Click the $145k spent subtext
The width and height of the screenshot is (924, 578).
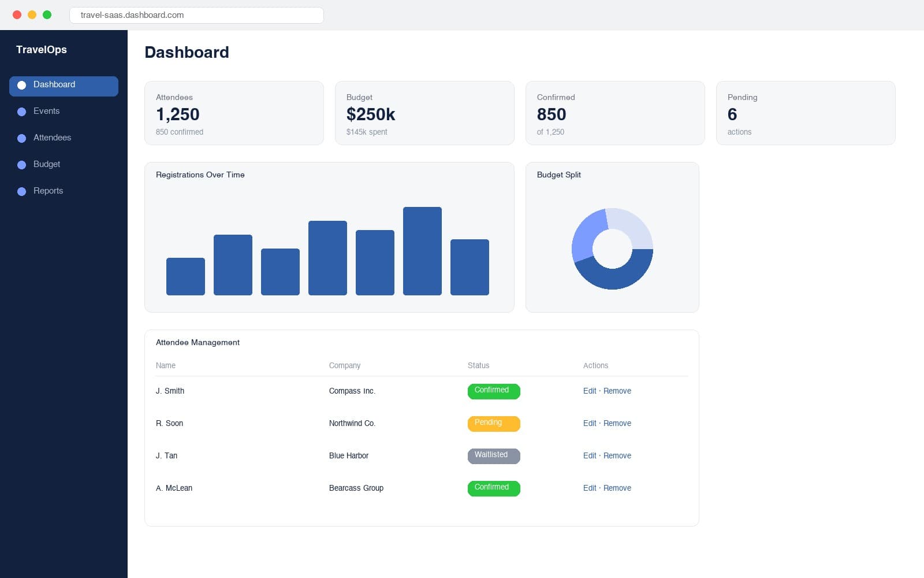coord(367,132)
